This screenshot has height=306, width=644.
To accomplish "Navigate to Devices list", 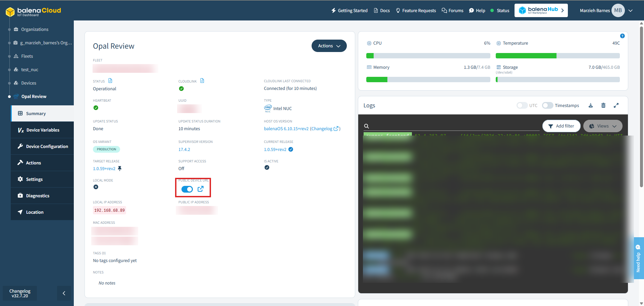I will coord(29,83).
